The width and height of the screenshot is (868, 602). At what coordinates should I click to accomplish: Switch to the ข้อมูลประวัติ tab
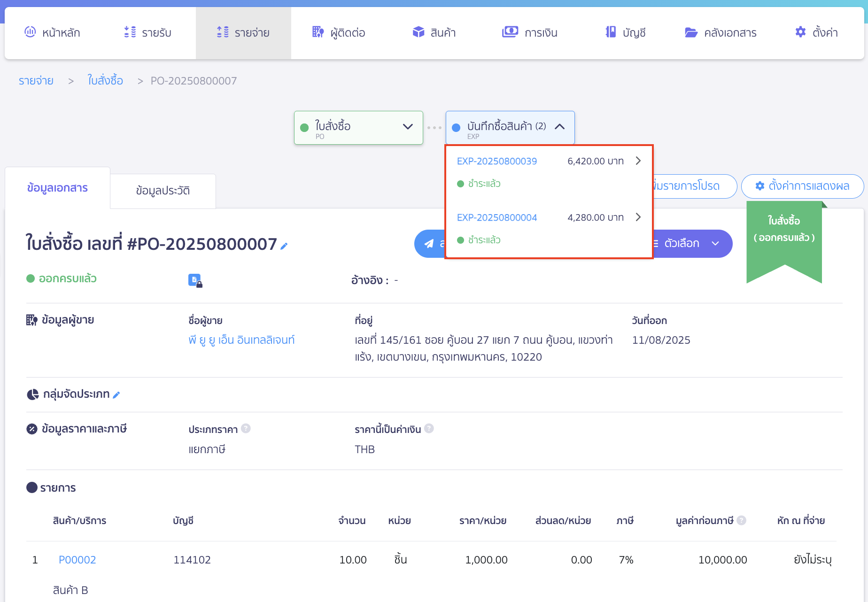coord(163,191)
